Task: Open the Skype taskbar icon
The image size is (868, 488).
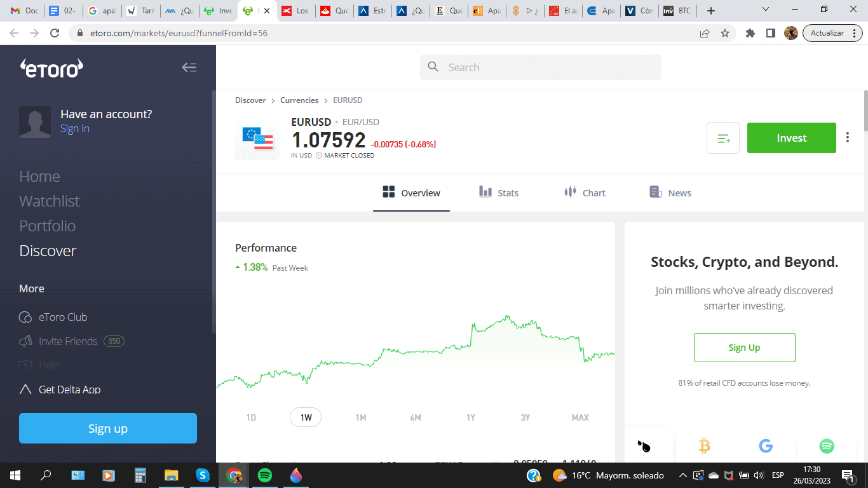Action: tap(203, 475)
